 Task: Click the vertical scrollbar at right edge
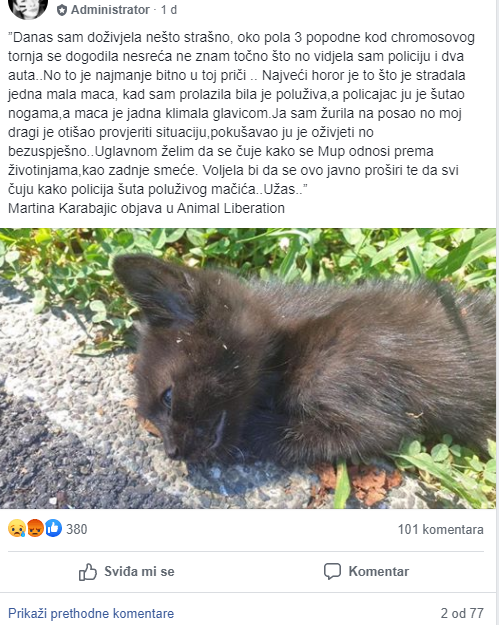497,312
